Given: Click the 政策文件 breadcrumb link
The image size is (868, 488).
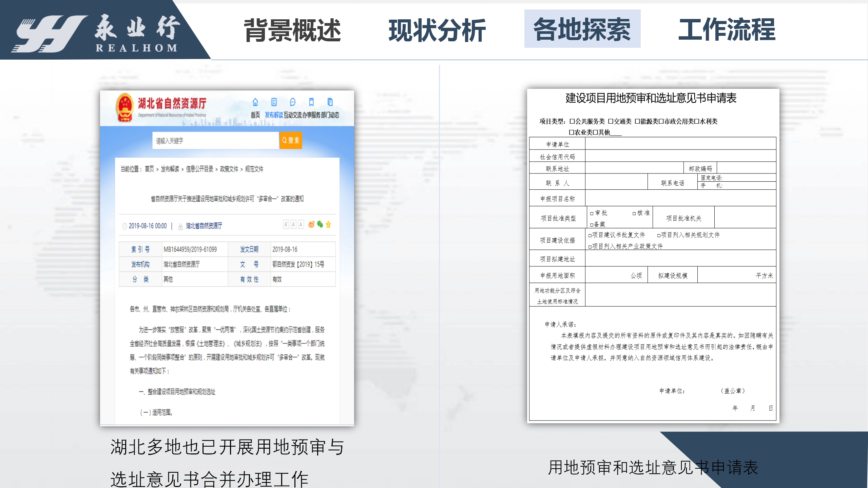Looking at the screenshot, I should click(x=229, y=169).
